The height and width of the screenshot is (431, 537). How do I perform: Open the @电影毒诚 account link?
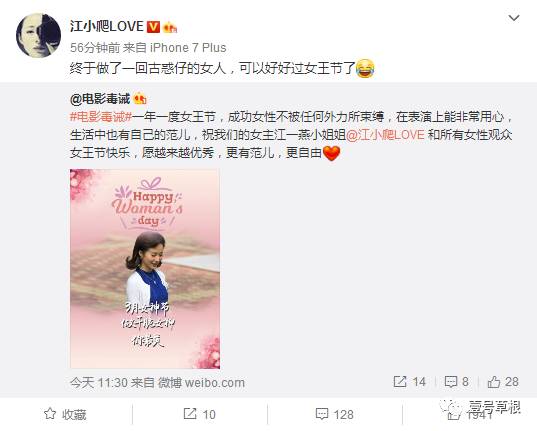(100, 99)
